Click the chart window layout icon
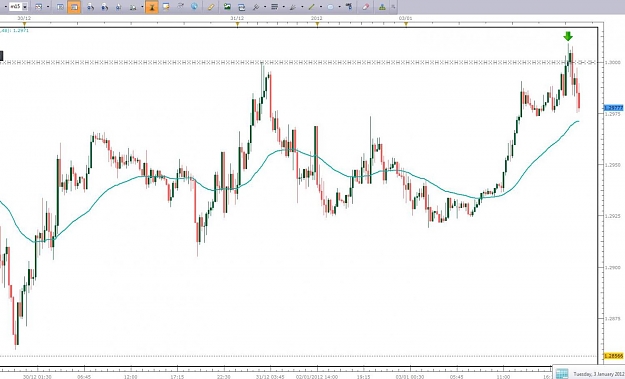625x379 pixels. [60, 7]
